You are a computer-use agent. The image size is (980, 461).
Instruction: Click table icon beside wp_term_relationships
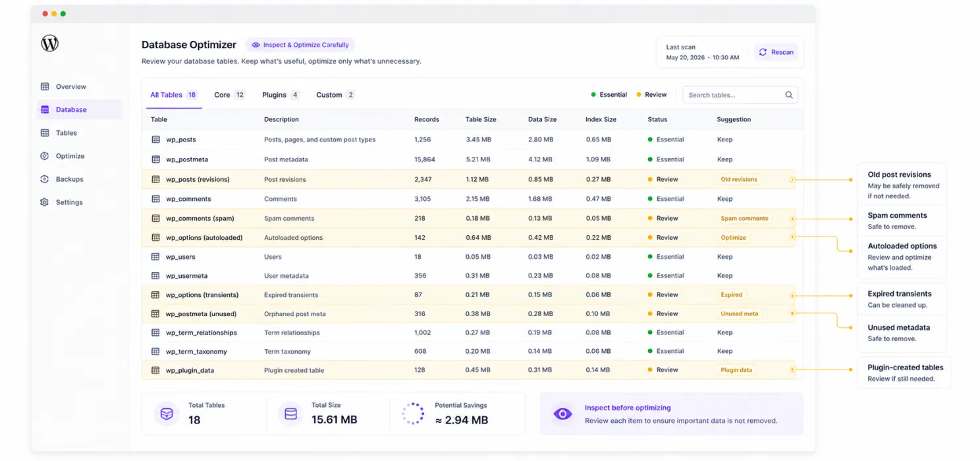(x=156, y=333)
